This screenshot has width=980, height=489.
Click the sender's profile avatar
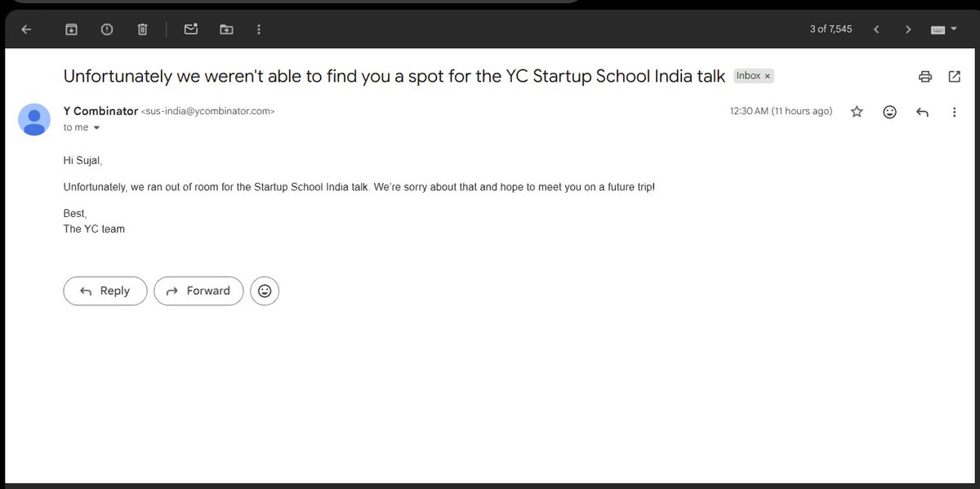34,119
